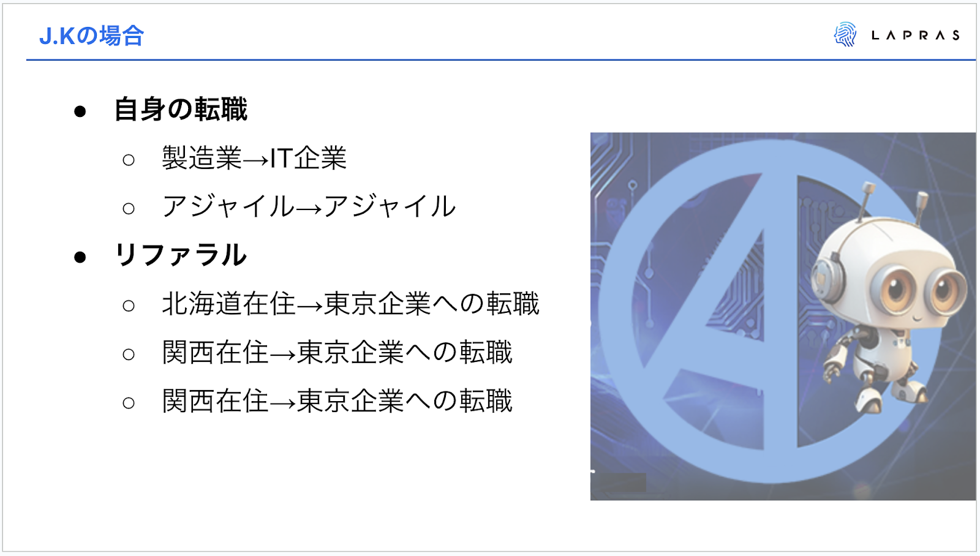Click the filled bullet before リファラル
The image size is (980, 556).
(x=80, y=257)
